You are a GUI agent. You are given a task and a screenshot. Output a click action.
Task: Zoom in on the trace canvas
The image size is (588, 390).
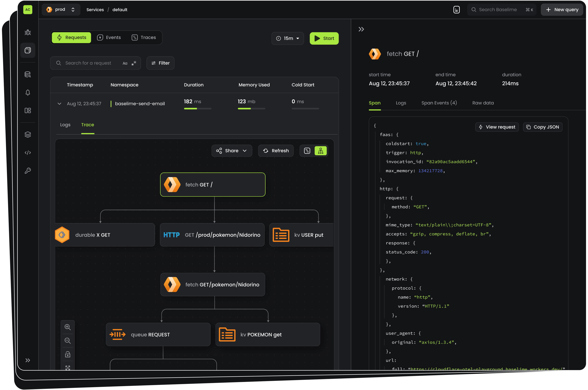click(x=67, y=327)
